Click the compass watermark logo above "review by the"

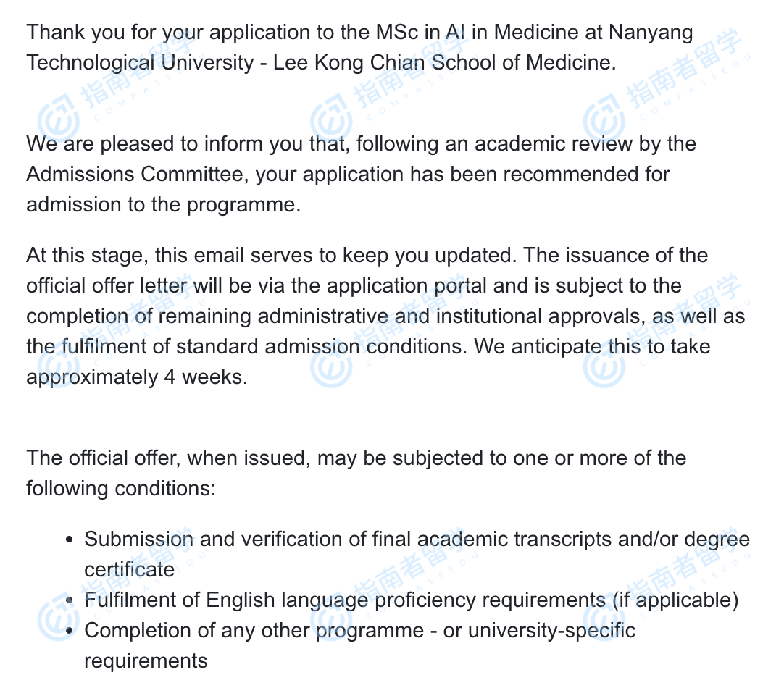click(x=604, y=117)
